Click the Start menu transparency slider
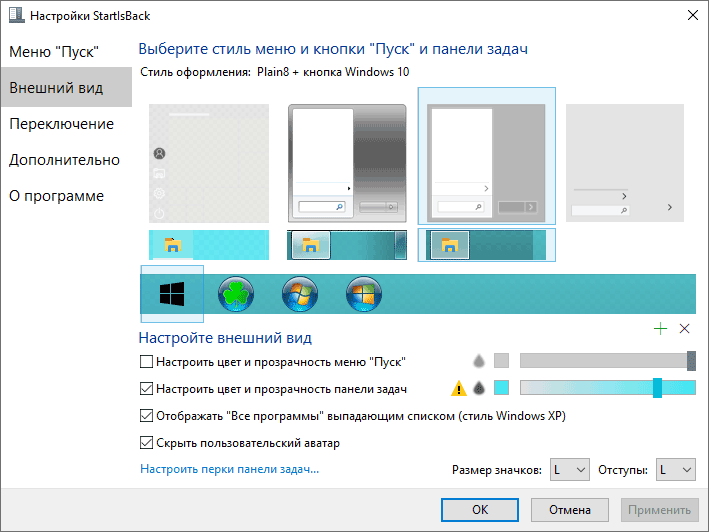The image size is (709, 532). coord(608,361)
